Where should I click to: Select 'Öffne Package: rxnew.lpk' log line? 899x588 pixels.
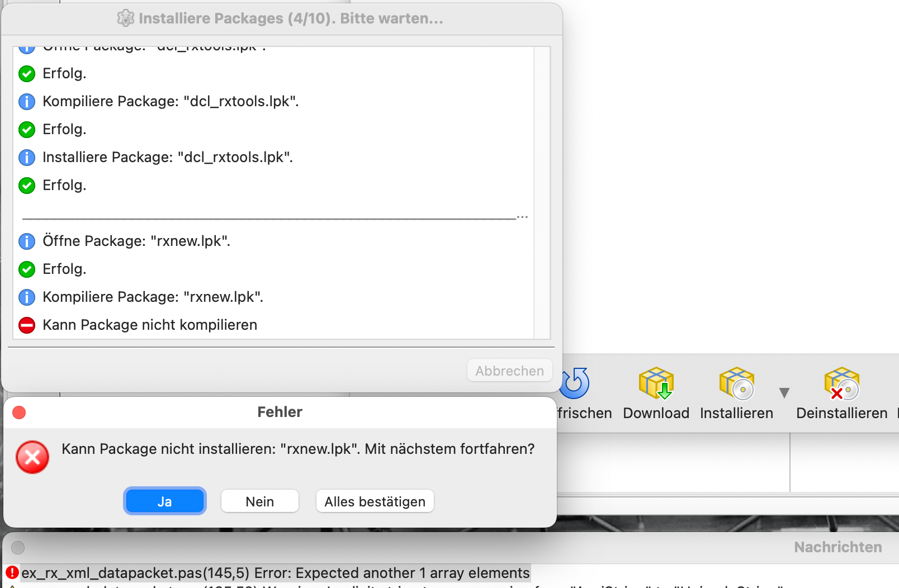click(x=136, y=241)
